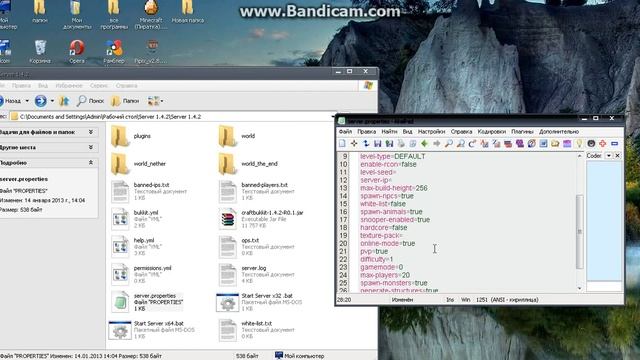Viewport: 640px width, 360px height.
Task: Open Opera from the desktop
Action: click(x=77, y=51)
